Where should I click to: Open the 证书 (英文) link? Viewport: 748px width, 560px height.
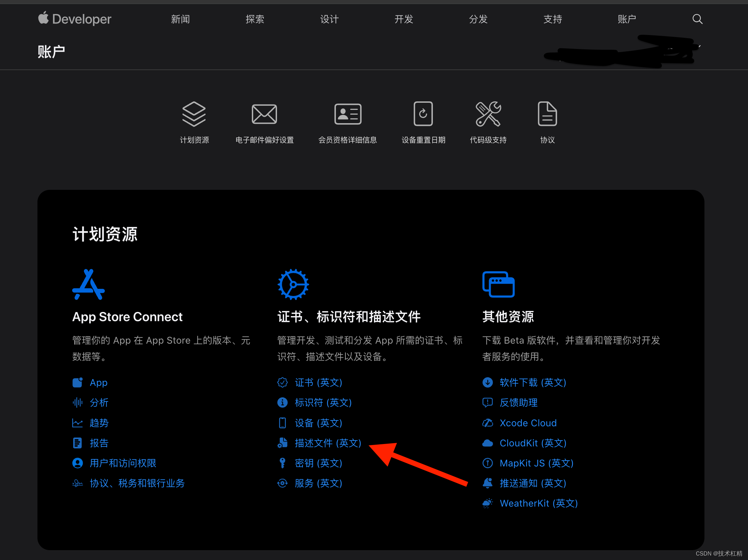tap(319, 382)
